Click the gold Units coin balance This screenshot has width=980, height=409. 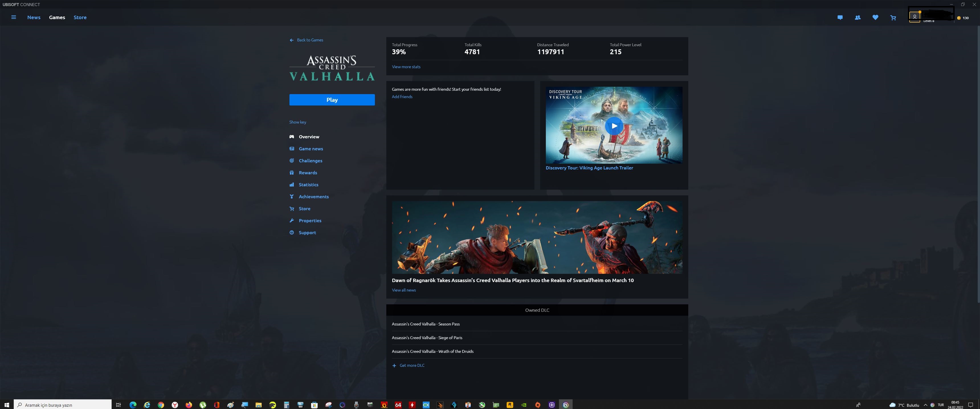tap(963, 18)
